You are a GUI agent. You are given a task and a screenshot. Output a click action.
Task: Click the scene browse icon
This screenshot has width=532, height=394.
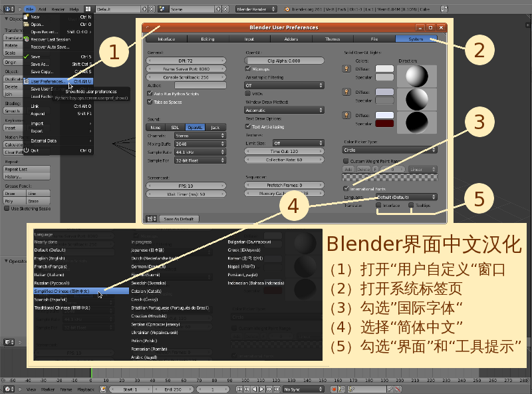click(162, 9)
